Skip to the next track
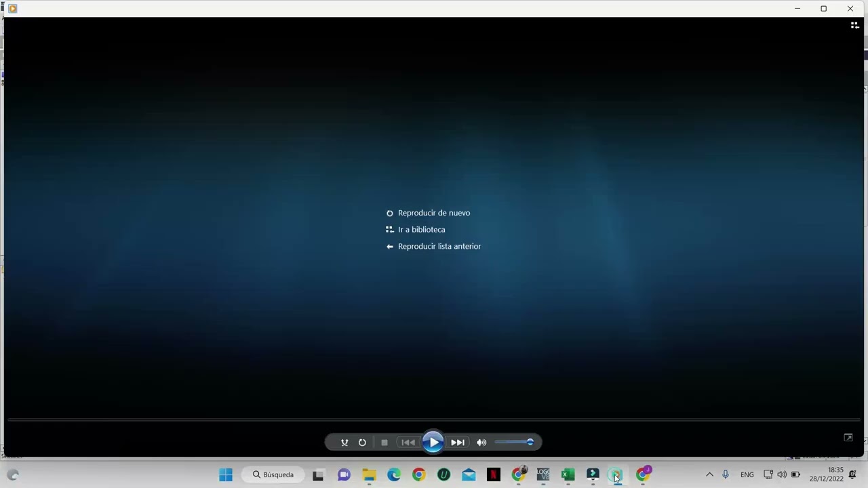This screenshot has width=868, height=488. (458, 443)
